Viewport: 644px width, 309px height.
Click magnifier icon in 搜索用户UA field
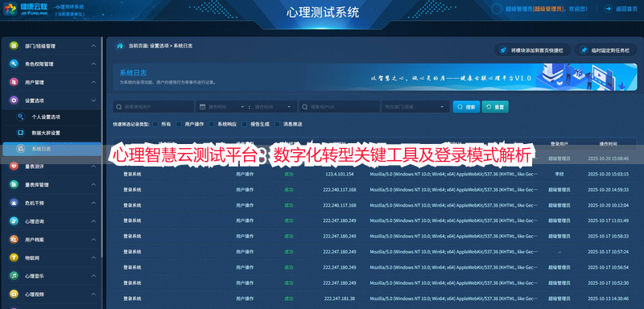click(x=305, y=107)
